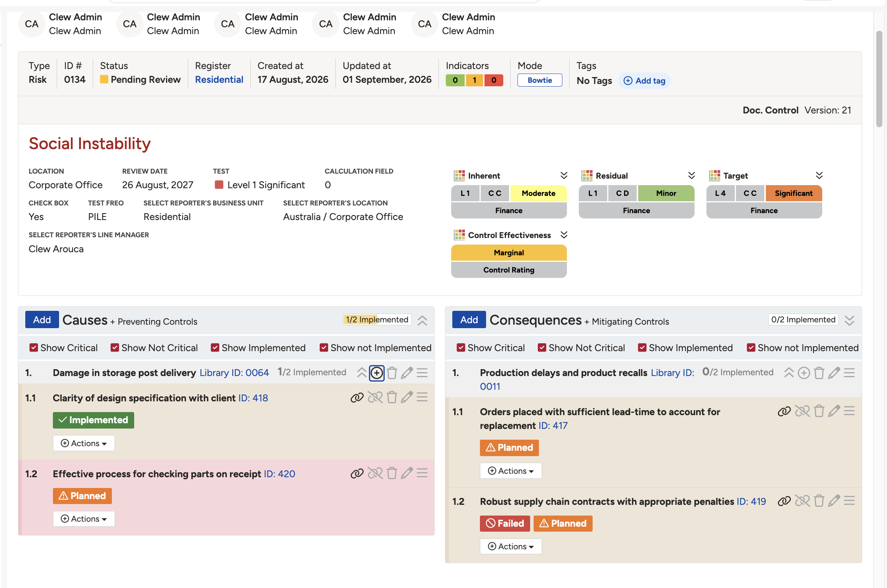Uncheck Show not Implemented under Causes
The image size is (887, 588).
324,348
